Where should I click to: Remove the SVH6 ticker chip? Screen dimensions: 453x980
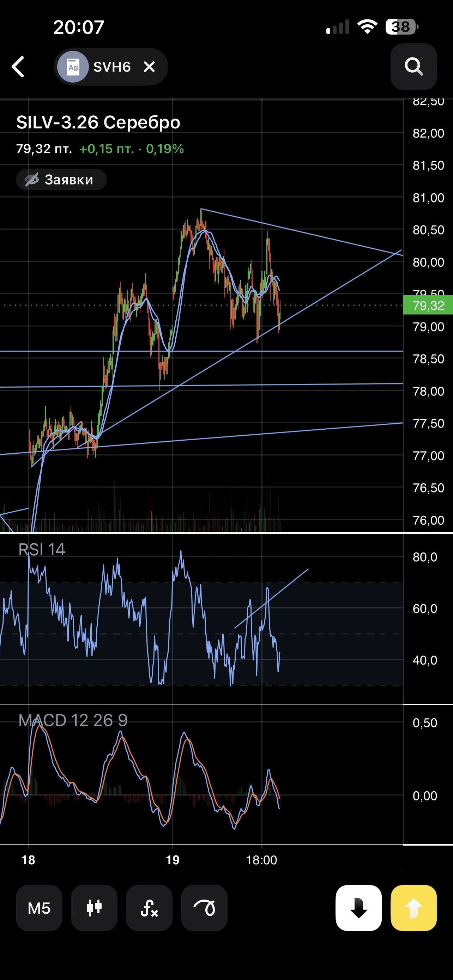150,67
